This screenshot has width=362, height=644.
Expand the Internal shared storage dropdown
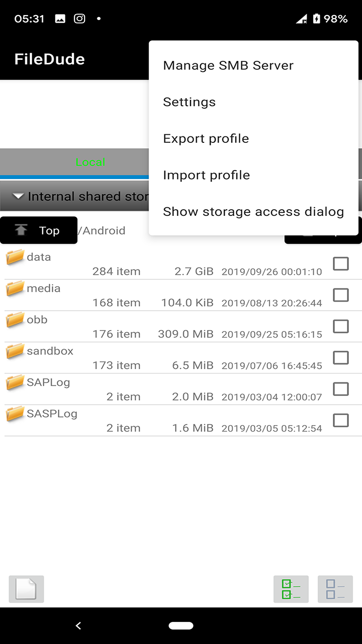(80, 196)
